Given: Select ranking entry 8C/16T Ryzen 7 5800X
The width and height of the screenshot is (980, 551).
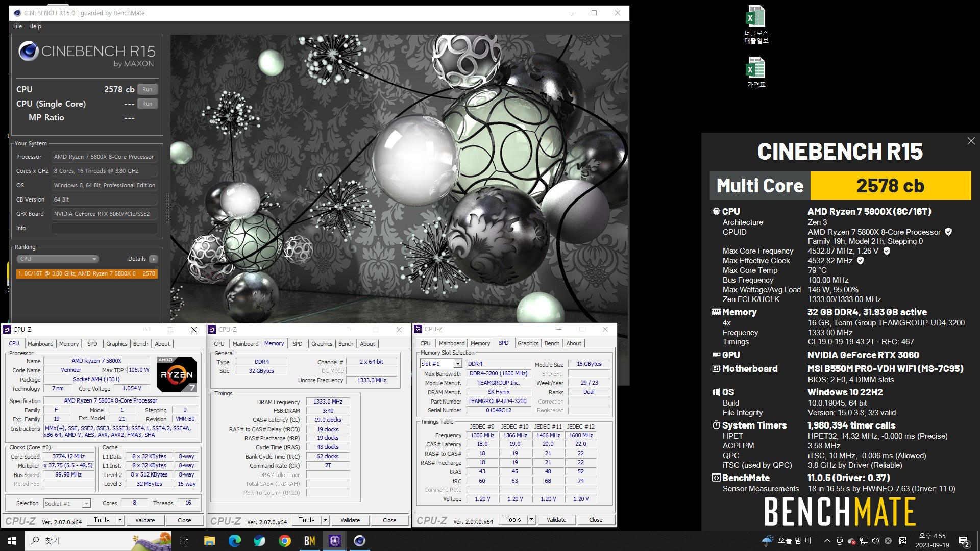Looking at the screenshot, I should coord(87,273).
